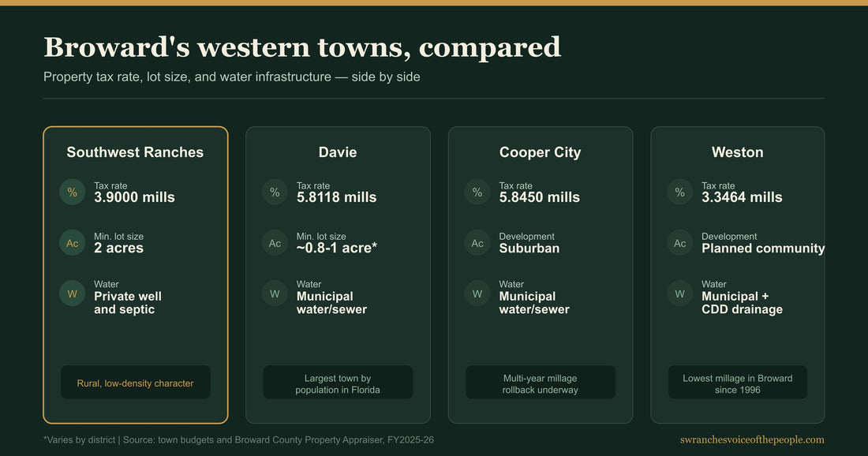Click the percent icon in Davie card
This screenshot has width=868, height=456.
(x=275, y=192)
